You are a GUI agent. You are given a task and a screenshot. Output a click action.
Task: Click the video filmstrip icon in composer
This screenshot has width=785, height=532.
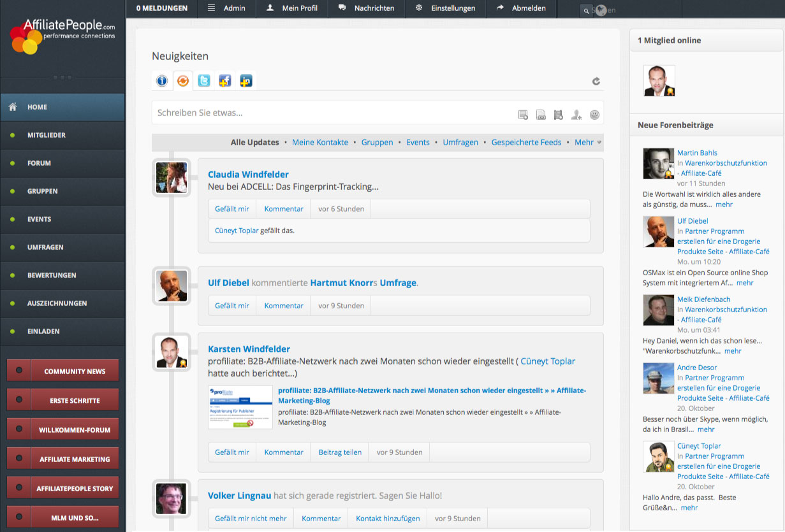coord(559,115)
